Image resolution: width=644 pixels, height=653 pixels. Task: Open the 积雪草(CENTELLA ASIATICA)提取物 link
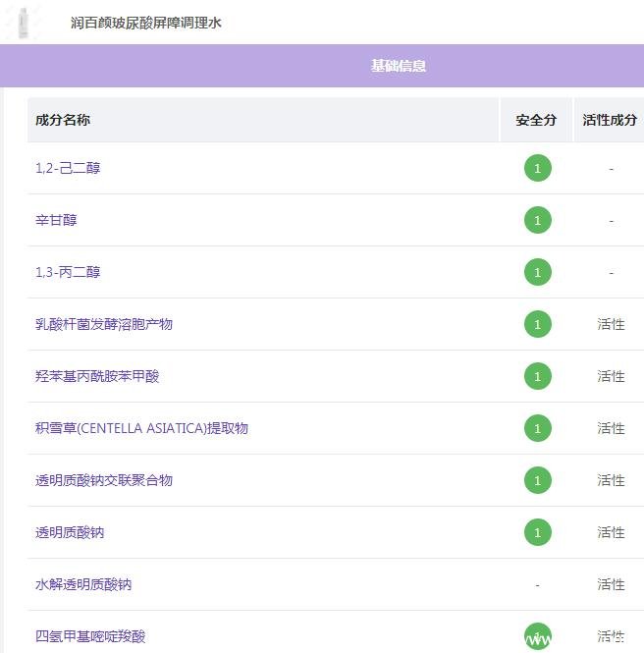click(141, 428)
